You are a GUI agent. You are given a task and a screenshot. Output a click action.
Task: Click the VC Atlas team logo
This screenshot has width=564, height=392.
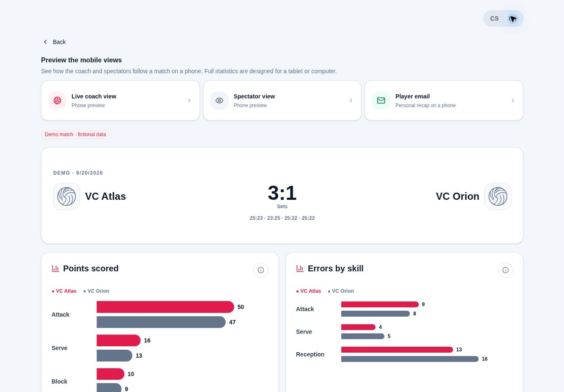point(66,196)
